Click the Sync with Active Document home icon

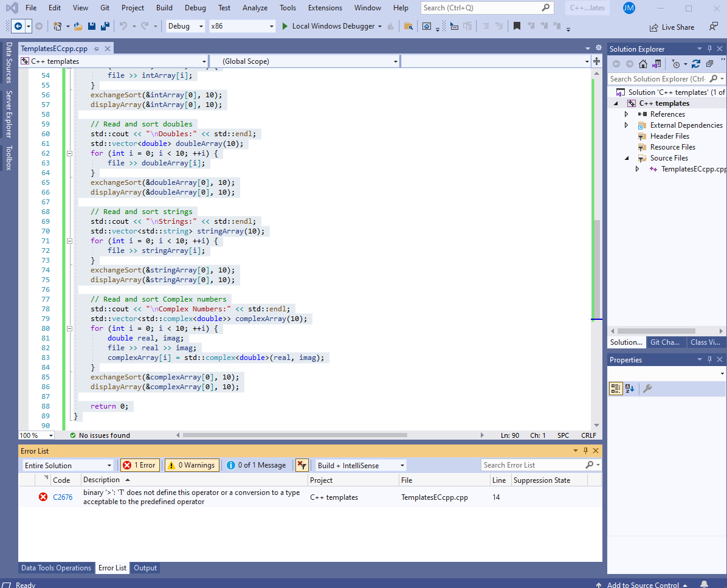tap(643, 63)
